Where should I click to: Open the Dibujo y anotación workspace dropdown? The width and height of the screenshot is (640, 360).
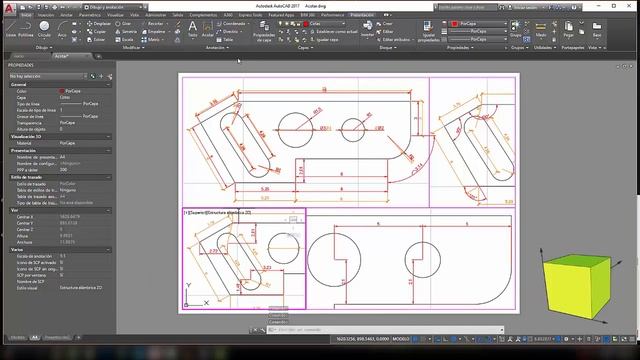pos(114,7)
